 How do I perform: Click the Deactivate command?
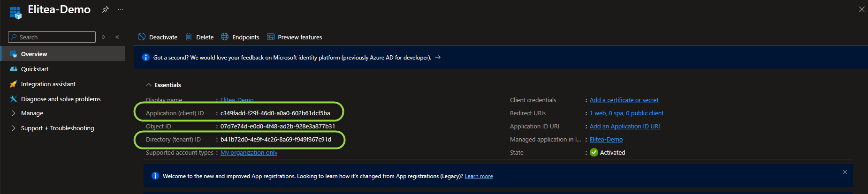[x=158, y=37]
